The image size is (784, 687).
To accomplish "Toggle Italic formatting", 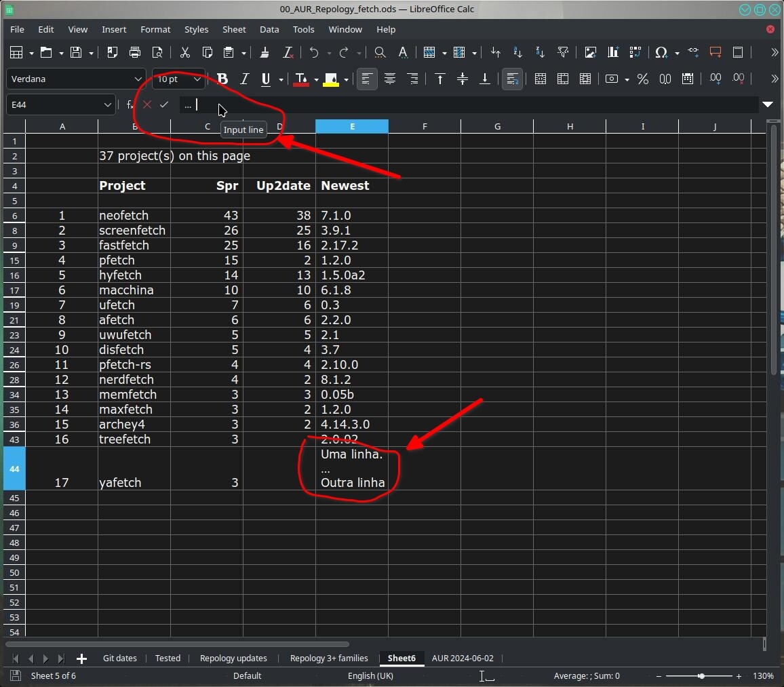I will [245, 79].
